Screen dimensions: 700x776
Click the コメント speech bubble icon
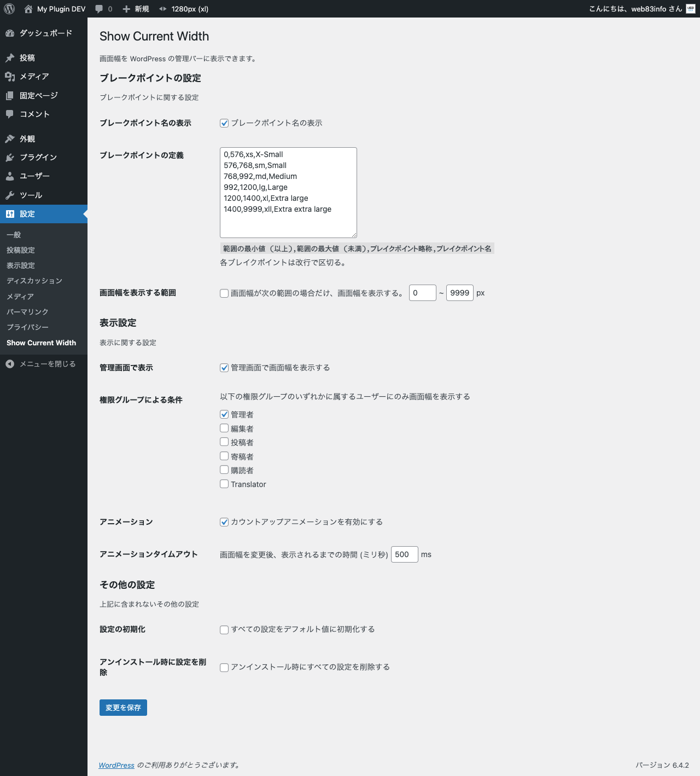[x=10, y=114]
